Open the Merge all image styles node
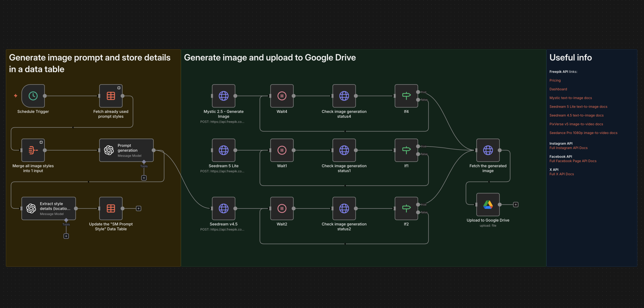The image size is (644, 308). (x=33, y=150)
